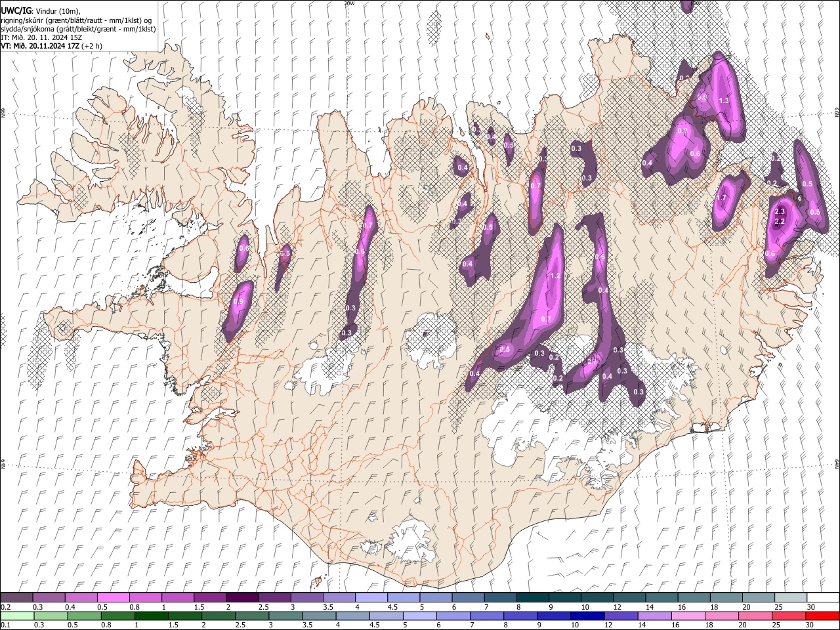Viewport: 840px width, 630px height.
Task: Select lower scale swatch between 1 and 1.5
Action: pos(151,616)
